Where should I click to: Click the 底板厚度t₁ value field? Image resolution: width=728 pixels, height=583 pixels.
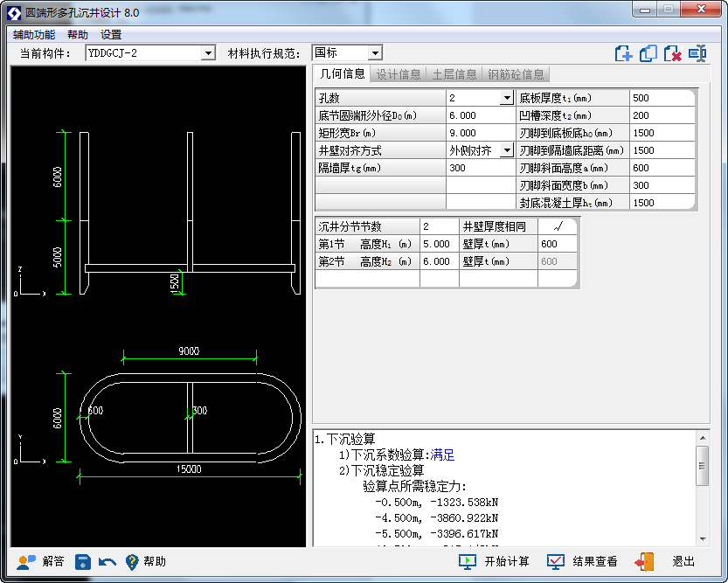[x=662, y=98]
